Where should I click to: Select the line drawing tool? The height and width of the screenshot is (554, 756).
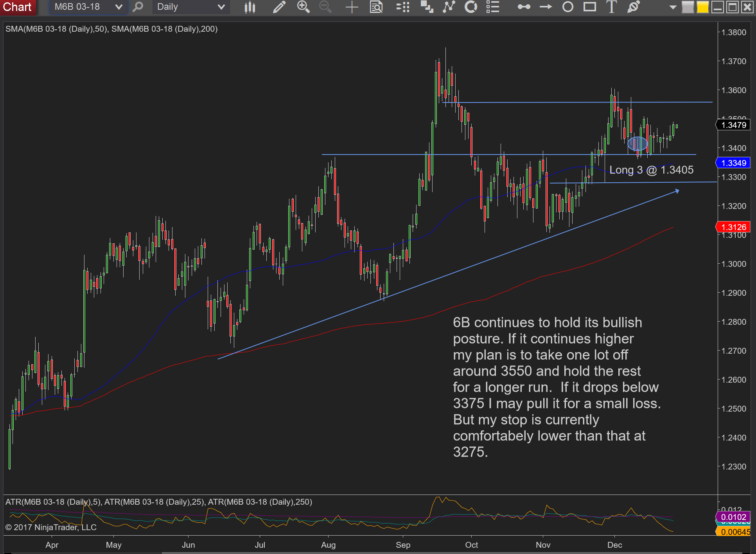(524, 7)
